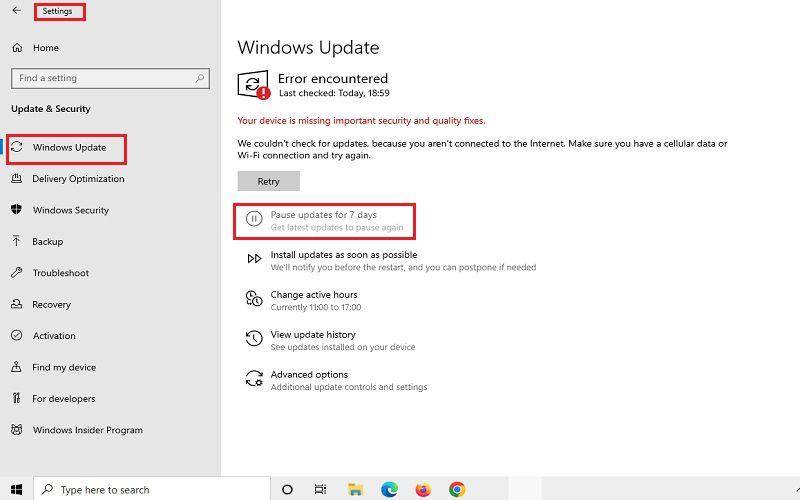The height and width of the screenshot is (500, 800).
Task: Click the Troubleshoot wrench icon
Action: pos(17,272)
